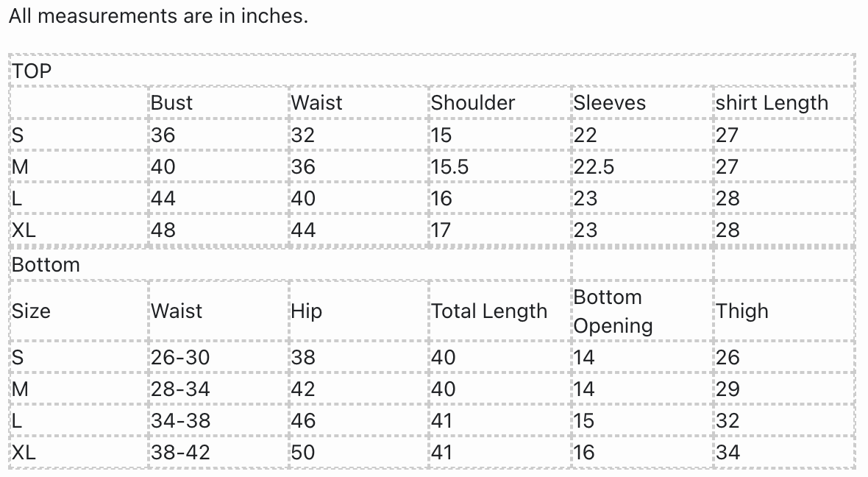Click the 15.5 shoulder measurement cell

[449, 167]
